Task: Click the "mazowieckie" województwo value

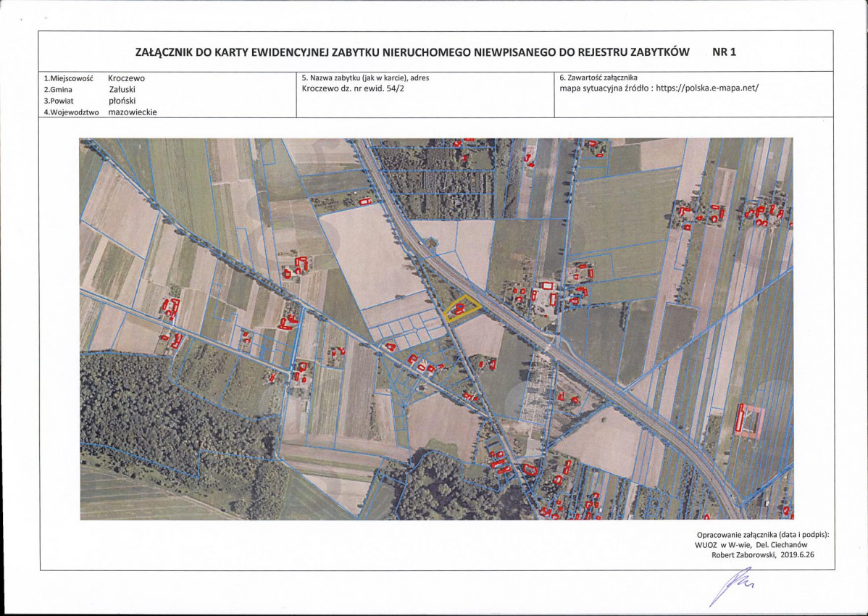Action: click(x=133, y=112)
